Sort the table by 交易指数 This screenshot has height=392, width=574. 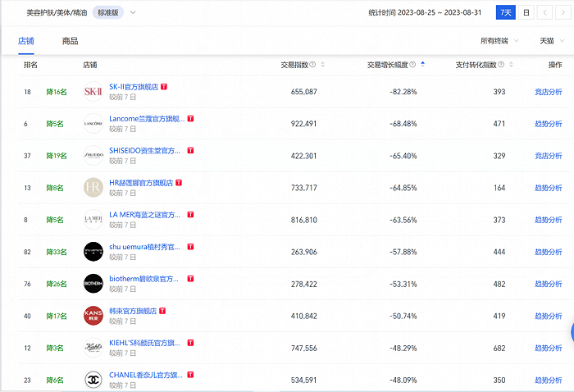[x=322, y=65]
